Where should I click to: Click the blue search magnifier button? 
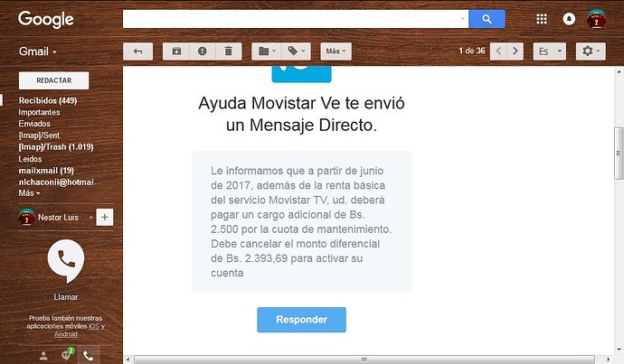pyautogui.click(x=487, y=19)
